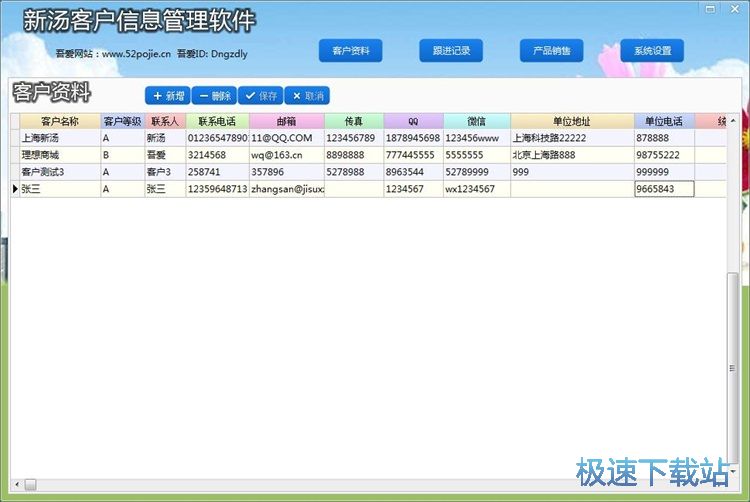Click the 新增 button with the plus icon

[167, 96]
